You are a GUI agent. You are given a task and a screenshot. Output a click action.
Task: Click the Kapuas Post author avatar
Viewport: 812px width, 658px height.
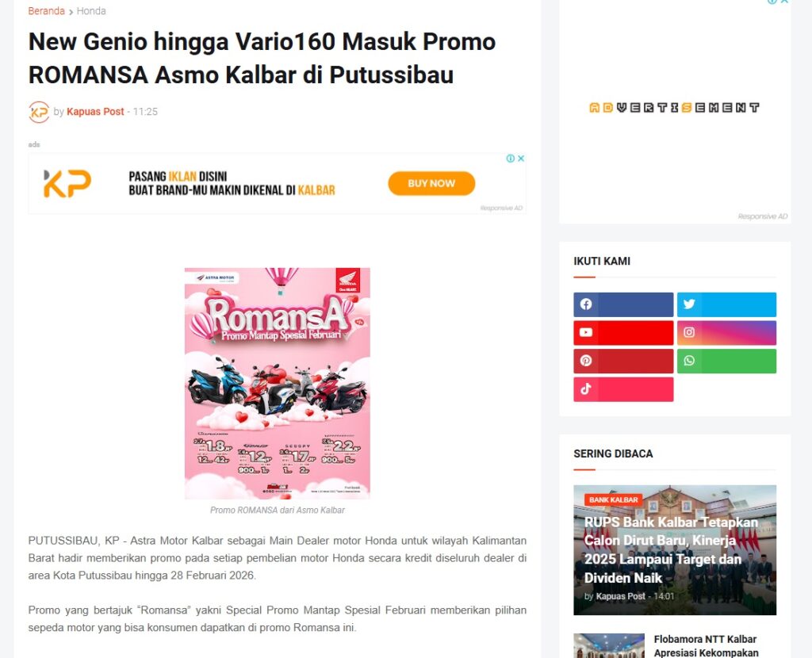pos(39,112)
